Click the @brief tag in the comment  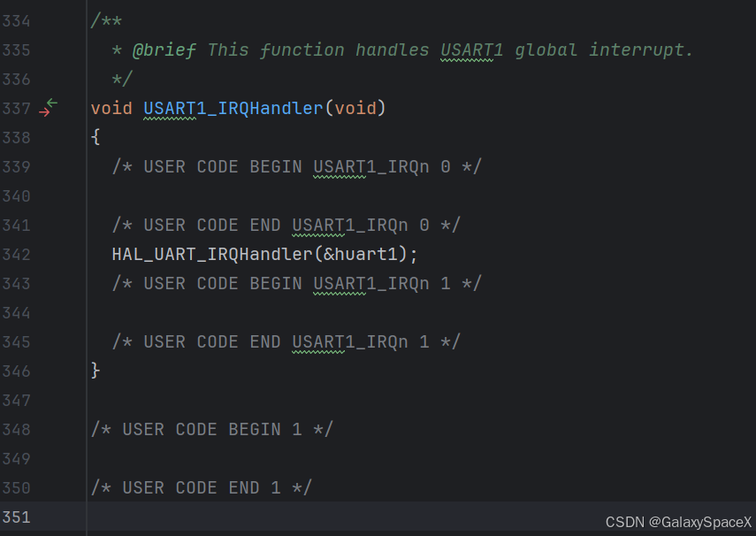point(164,50)
